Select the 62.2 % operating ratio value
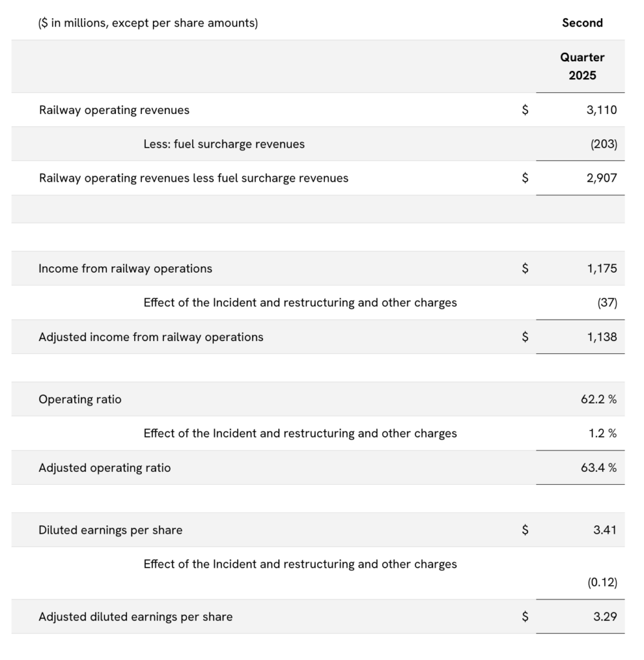 (x=598, y=400)
